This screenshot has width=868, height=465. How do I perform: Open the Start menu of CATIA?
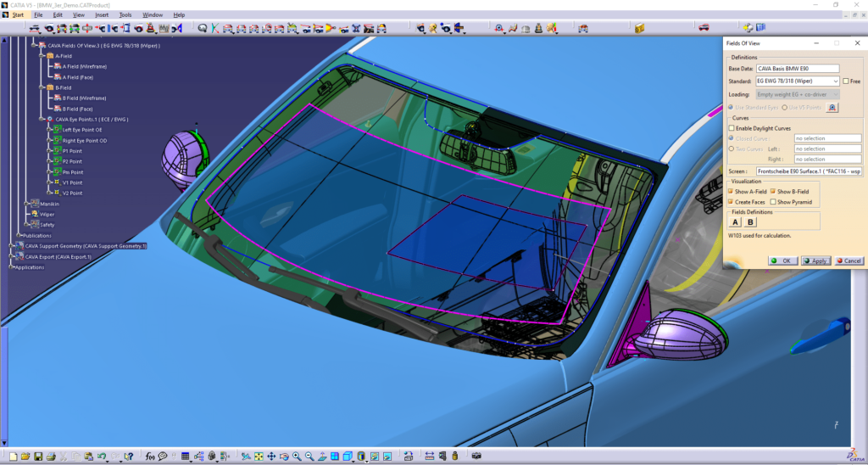click(x=18, y=15)
